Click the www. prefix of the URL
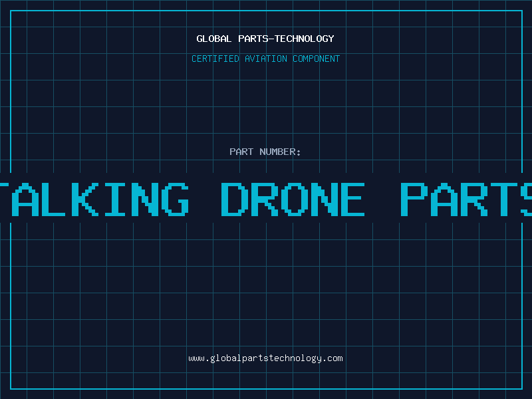 pos(199,358)
